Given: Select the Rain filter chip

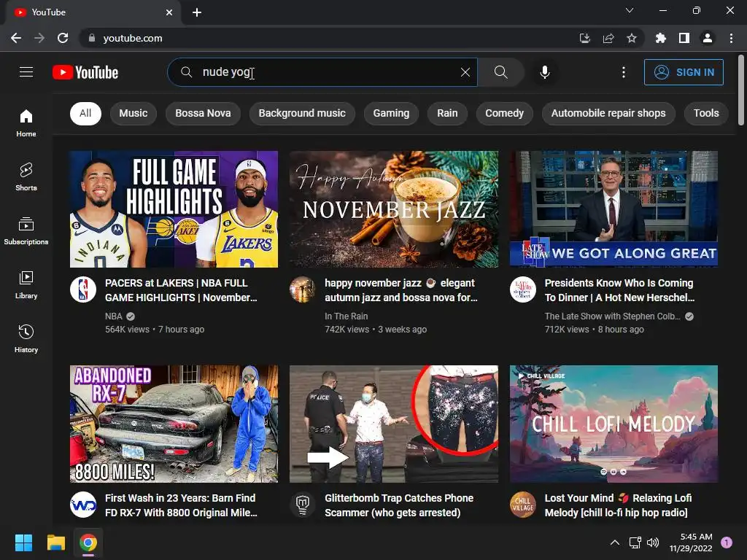Looking at the screenshot, I should click(x=447, y=113).
